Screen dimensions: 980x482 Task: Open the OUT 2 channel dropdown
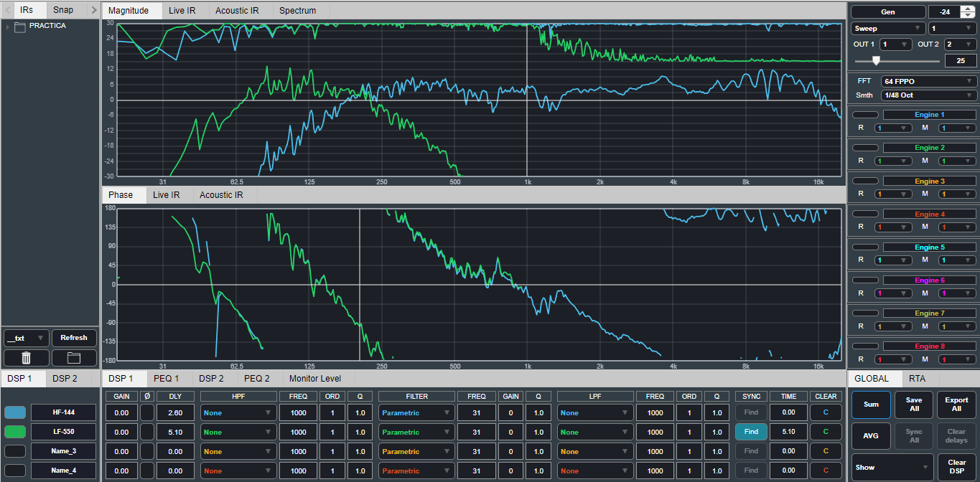960,44
